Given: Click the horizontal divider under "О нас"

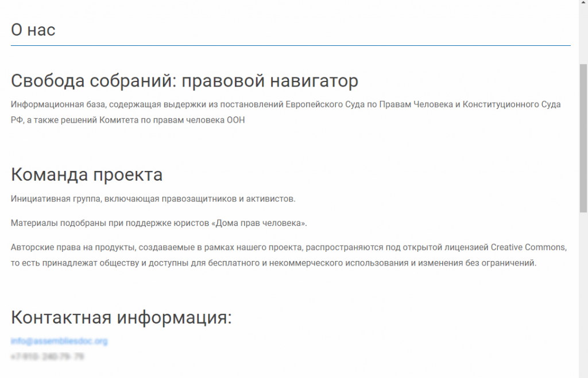Looking at the screenshot, I should point(291,45).
